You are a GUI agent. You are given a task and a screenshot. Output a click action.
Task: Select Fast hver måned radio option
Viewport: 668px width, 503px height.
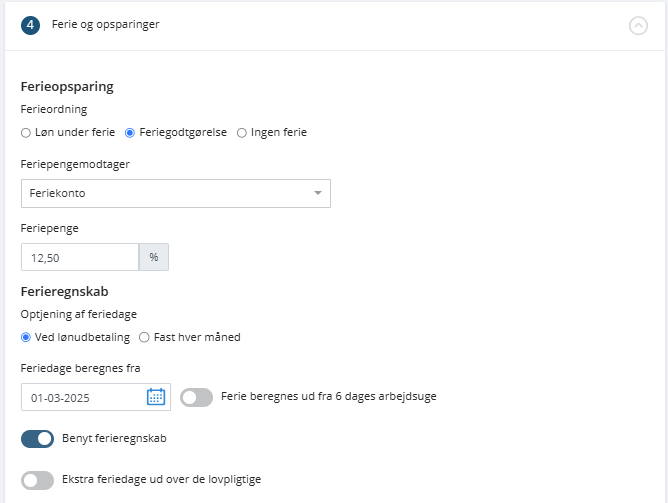click(144, 337)
